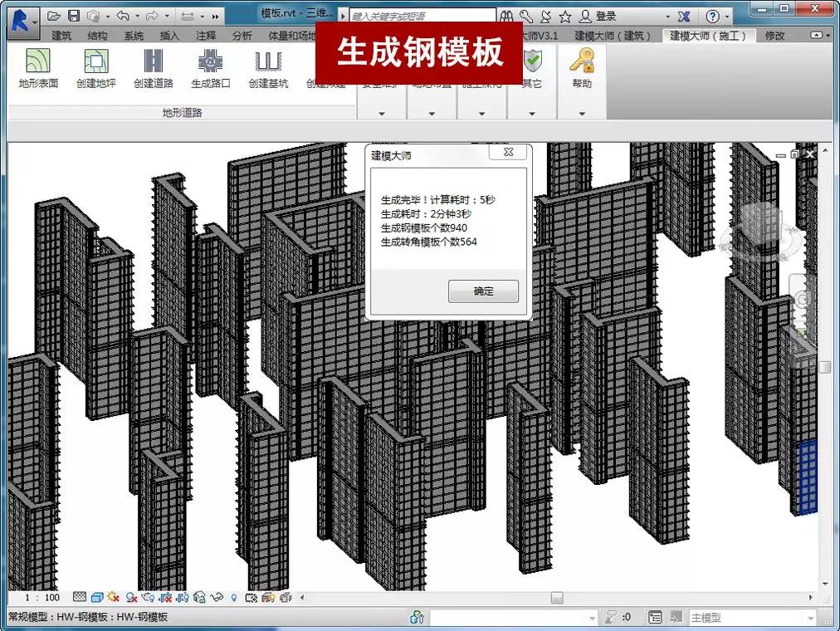Open the view scale 1 : 100 selector
This screenshot has height=631, width=840.
pyautogui.click(x=42, y=597)
